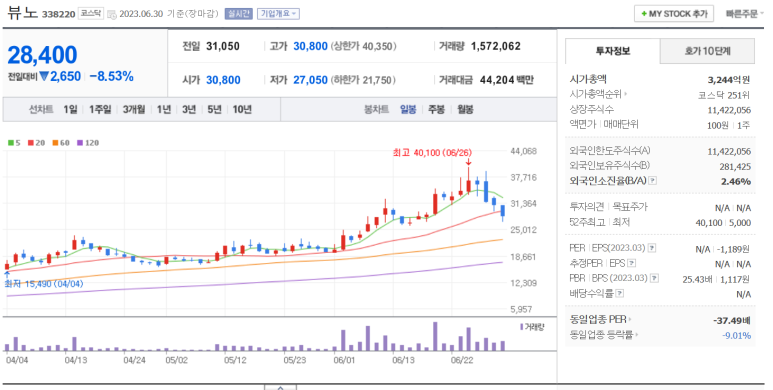Click the calendar icon before 2023.06.30
This screenshot has width=773, height=390.
112,14
